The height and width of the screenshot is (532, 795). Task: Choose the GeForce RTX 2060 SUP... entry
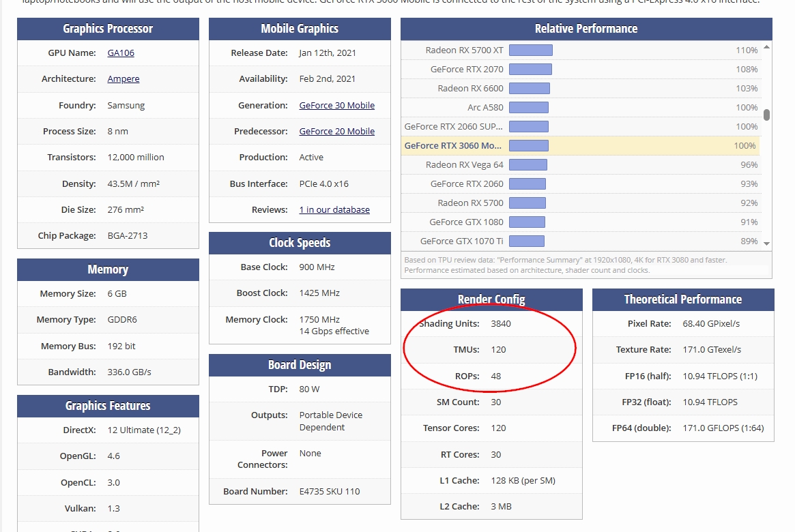click(581, 127)
